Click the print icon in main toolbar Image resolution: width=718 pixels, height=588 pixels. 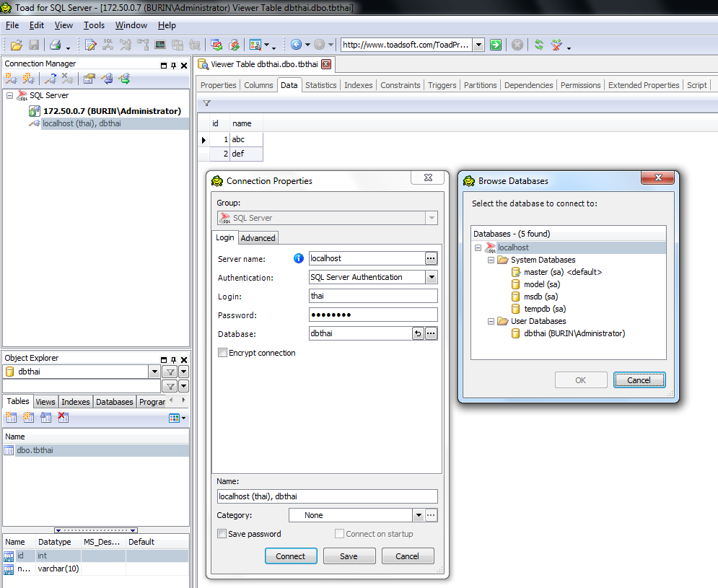(x=55, y=45)
